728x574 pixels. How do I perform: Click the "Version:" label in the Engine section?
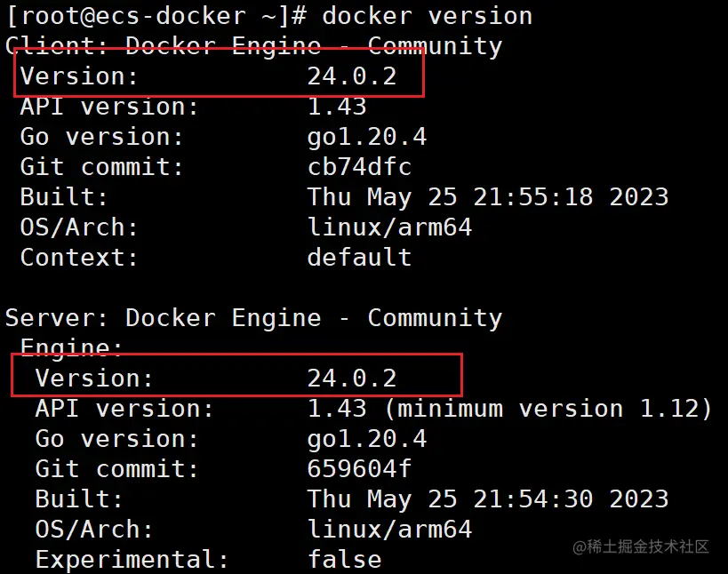pos(94,379)
